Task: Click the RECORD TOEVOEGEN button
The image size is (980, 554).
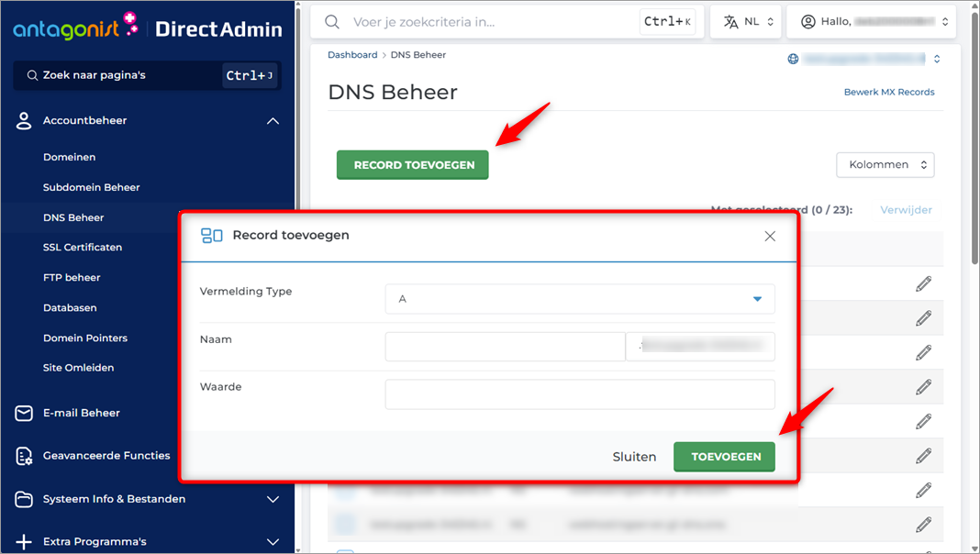Action: click(x=413, y=165)
